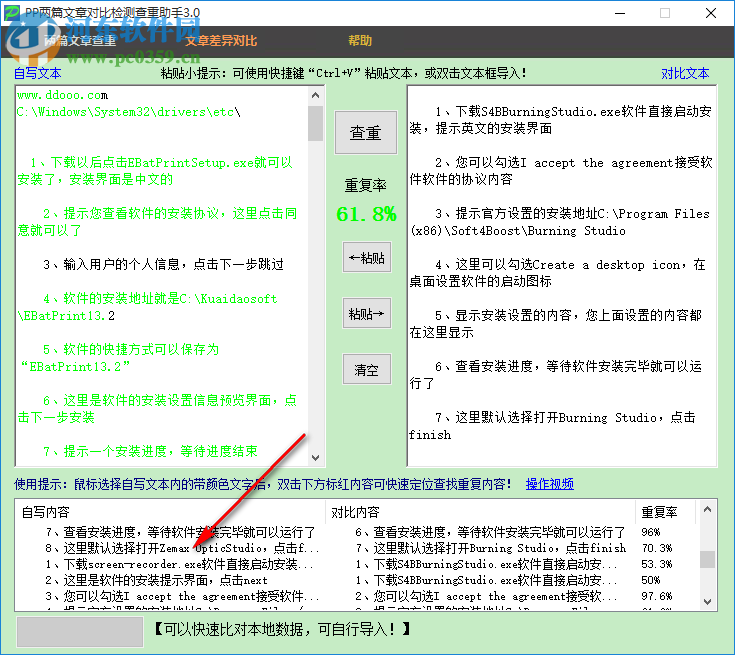Viewport: 735px width, 655px height.
Task: Switch to 文章差异对比 tab
Action: pyautogui.click(x=221, y=41)
